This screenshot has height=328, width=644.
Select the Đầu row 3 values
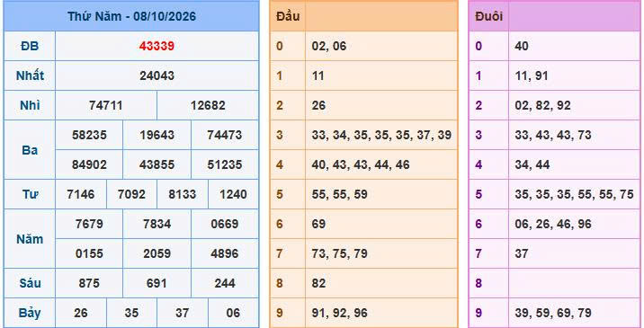tap(381, 135)
